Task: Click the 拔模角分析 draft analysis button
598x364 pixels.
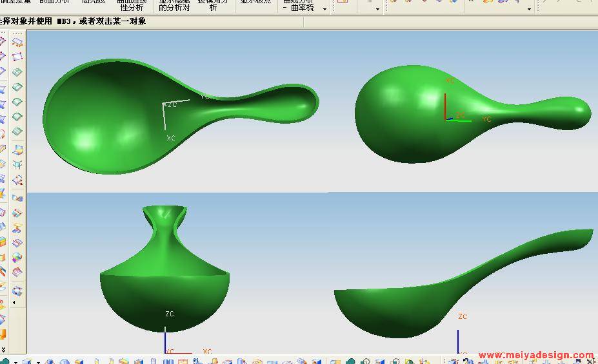Action: (x=212, y=5)
